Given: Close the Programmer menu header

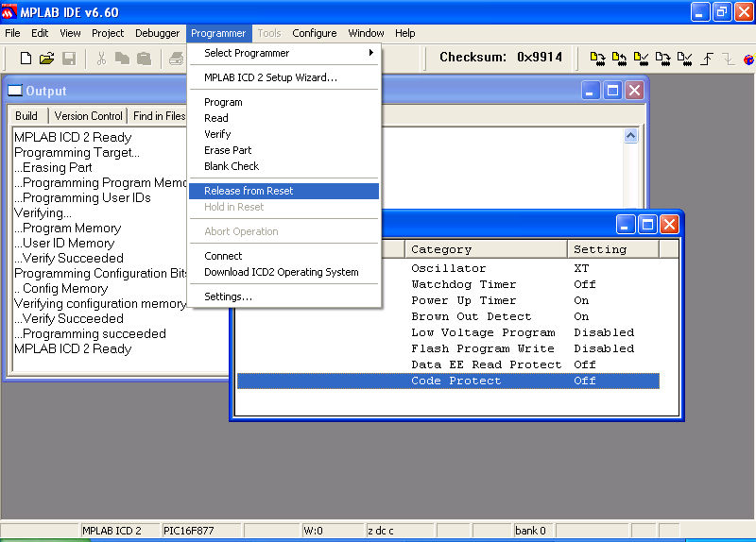Looking at the screenshot, I should coord(218,33).
